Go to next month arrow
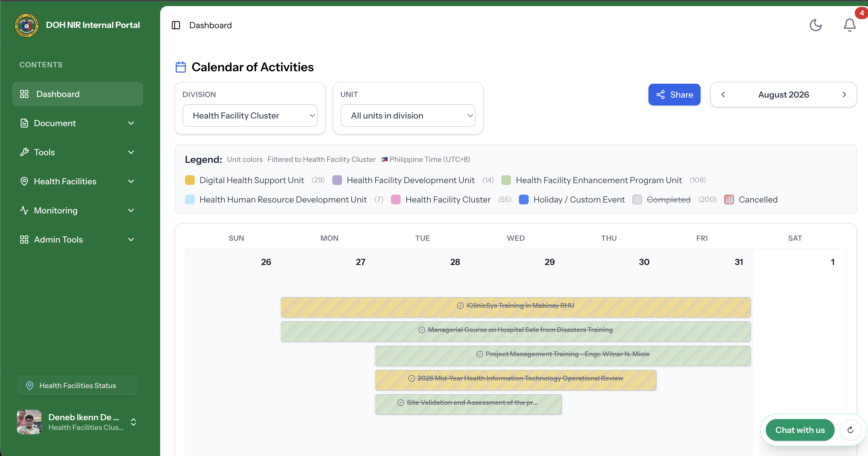Viewport: 868px width, 456px height. pos(844,95)
